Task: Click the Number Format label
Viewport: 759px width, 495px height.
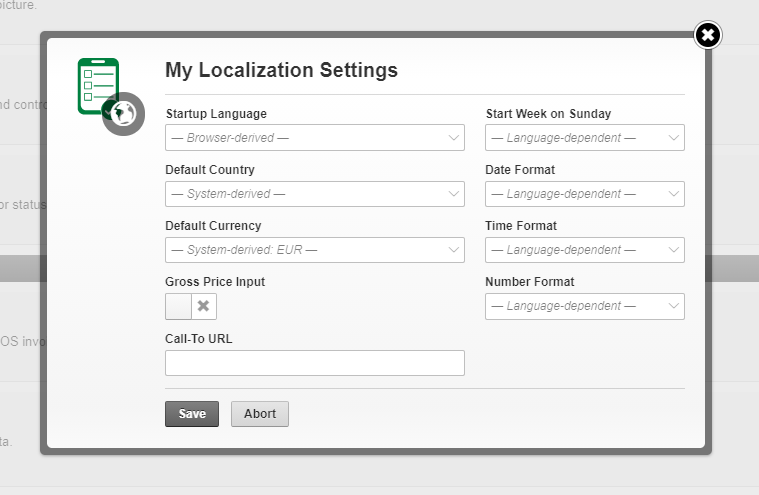Action: coord(530,282)
